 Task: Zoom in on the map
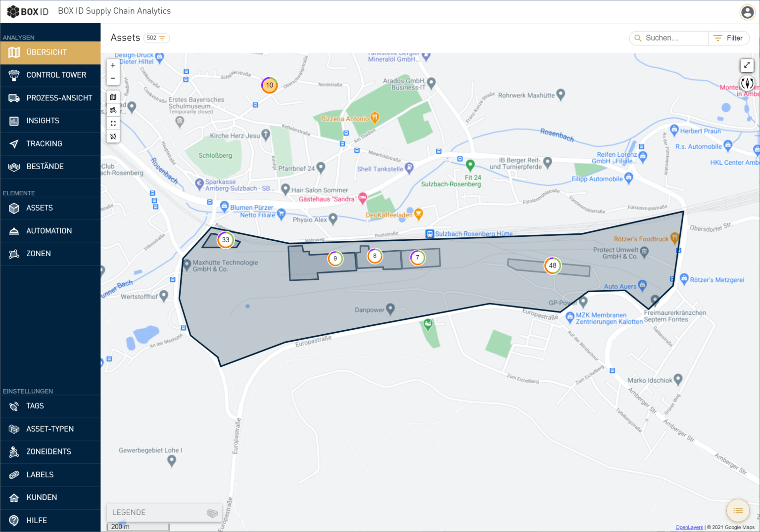[x=113, y=65]
